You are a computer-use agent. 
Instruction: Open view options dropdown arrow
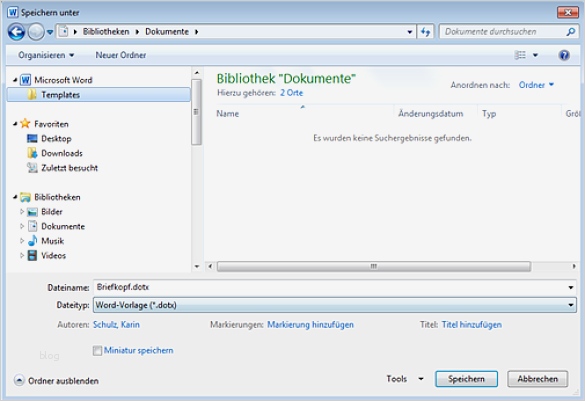[535, 55]
